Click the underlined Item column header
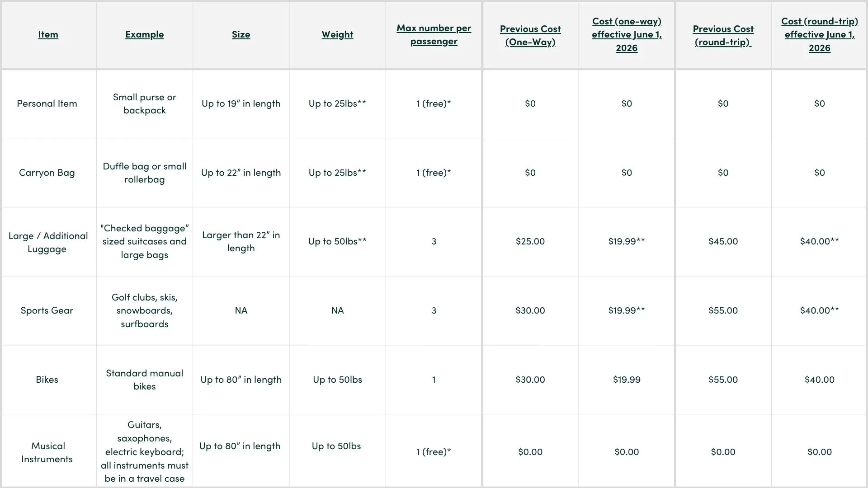 pyautogui.click(x=48, y=34)
